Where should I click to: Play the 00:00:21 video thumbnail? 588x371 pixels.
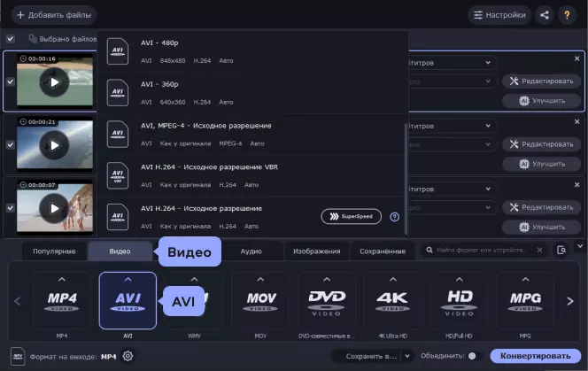pos(54,145)
